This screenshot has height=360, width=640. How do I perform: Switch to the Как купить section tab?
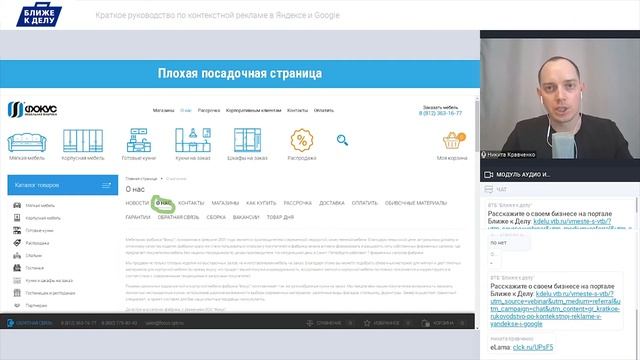pyautogui.click(x=261, y=203)
